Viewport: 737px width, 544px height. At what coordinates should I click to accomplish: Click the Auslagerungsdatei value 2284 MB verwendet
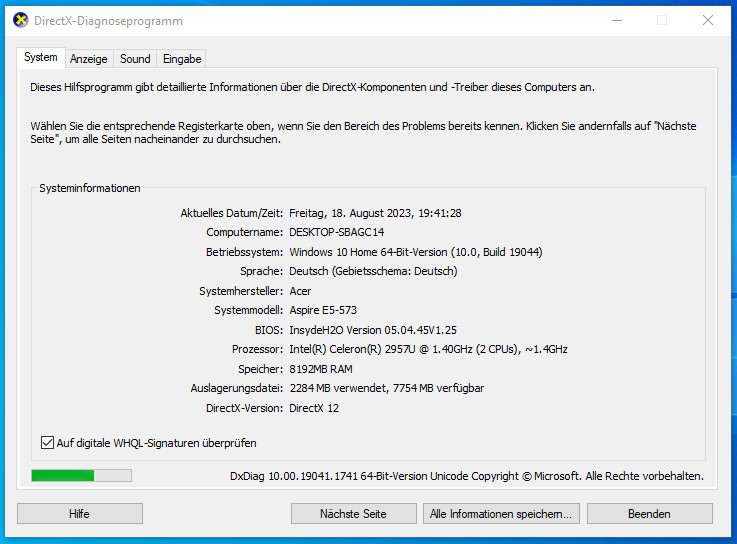click(x=386, y=388)
